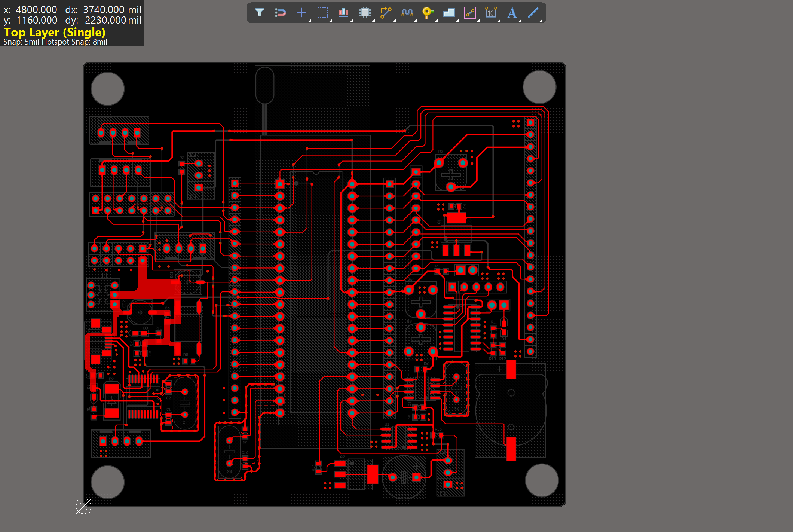
Task: Click the 'Snap: 5mil Hotspot Snap: 8mil' text
Action: 55,42
